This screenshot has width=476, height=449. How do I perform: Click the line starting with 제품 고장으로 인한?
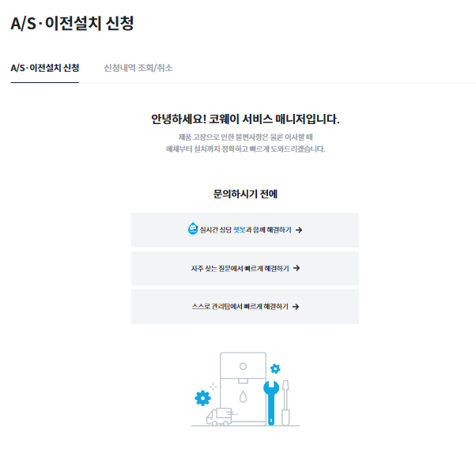point(245,138)
